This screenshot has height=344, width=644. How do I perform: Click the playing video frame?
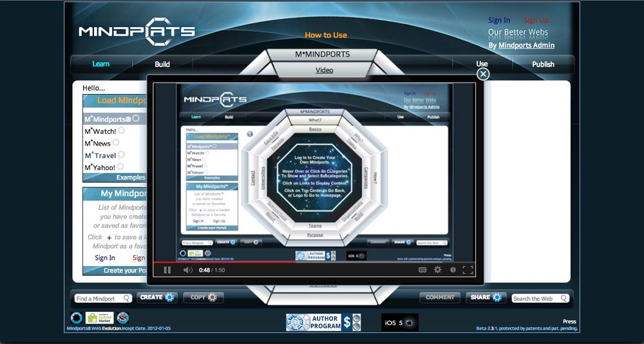pos(314,172)
